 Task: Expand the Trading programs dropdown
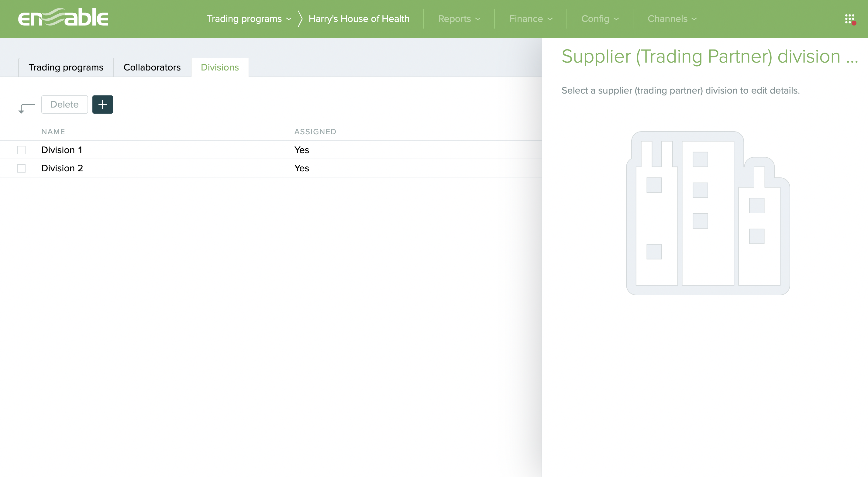[249, 19]
